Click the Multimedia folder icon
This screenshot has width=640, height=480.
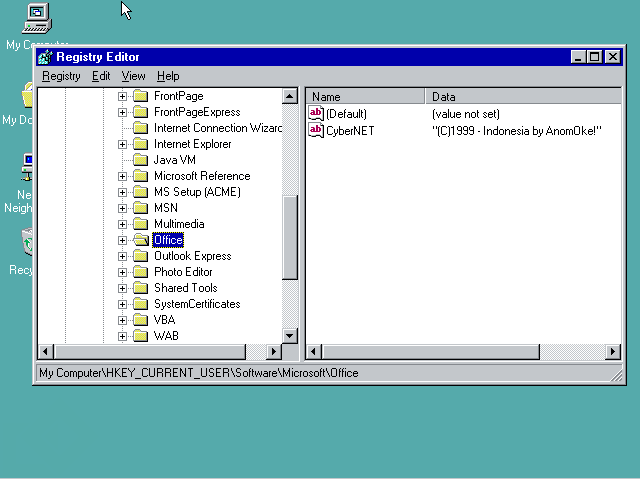coord(140,224)
